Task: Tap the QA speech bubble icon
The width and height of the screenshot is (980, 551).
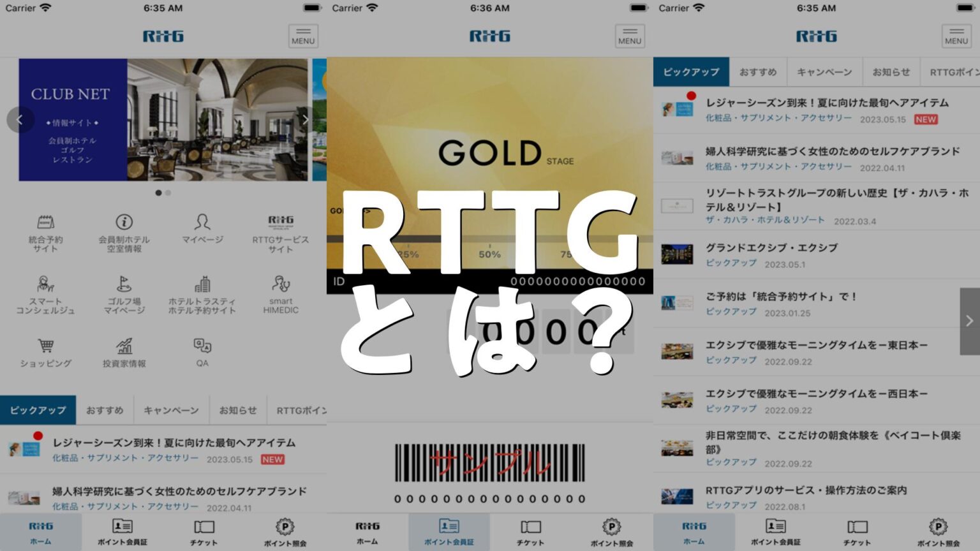Action: point(202,351)
